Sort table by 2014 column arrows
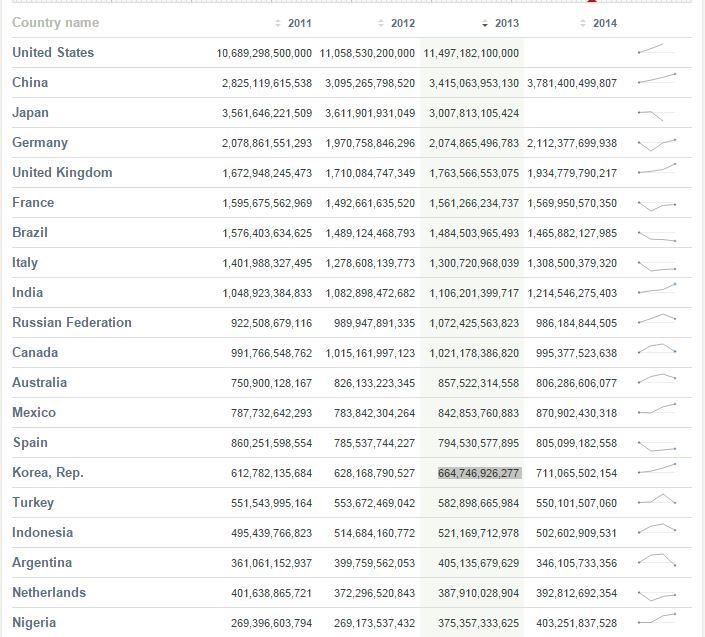The image size is (705, 637). [583, 23]
